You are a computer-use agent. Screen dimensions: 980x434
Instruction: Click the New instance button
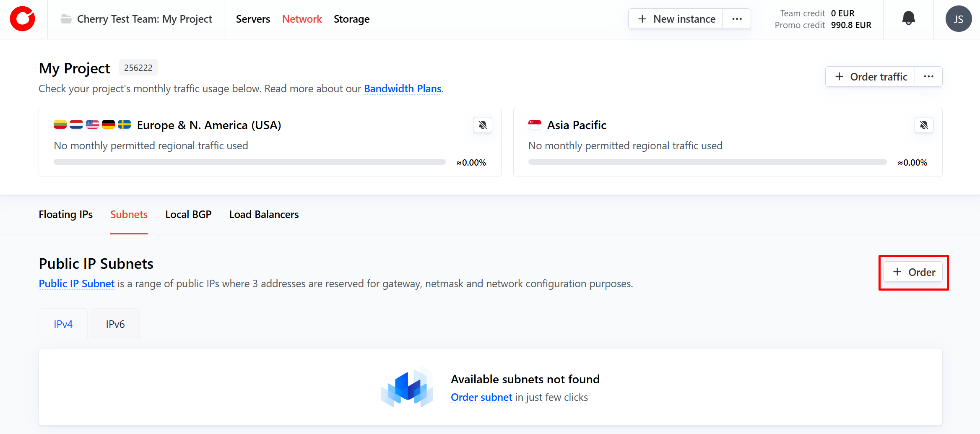pos(676,19)
